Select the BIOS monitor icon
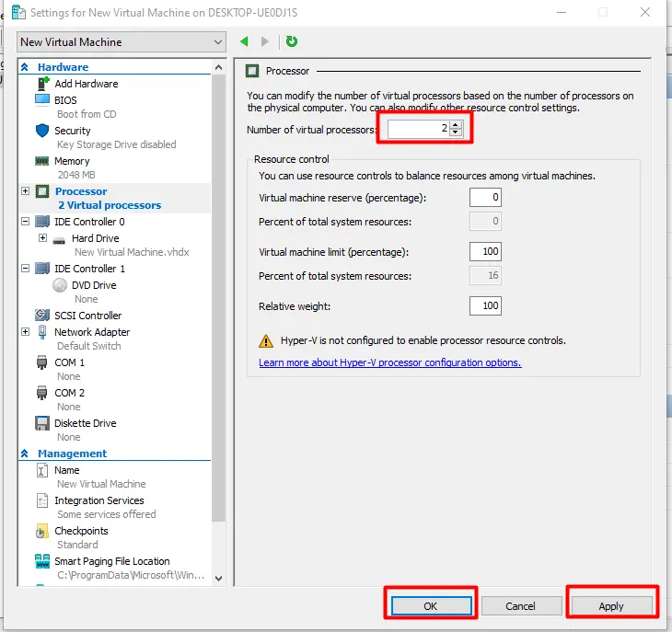 [x=42, y=99]
